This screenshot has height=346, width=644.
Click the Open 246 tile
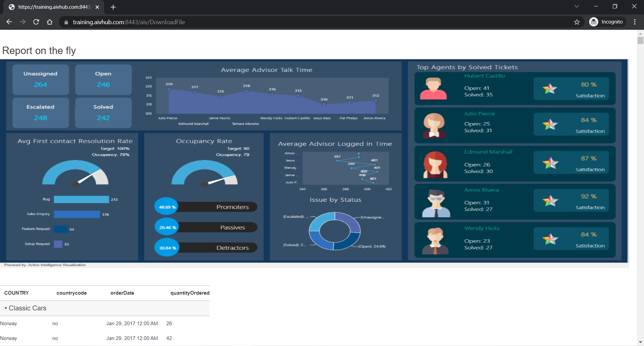point(103,80)
